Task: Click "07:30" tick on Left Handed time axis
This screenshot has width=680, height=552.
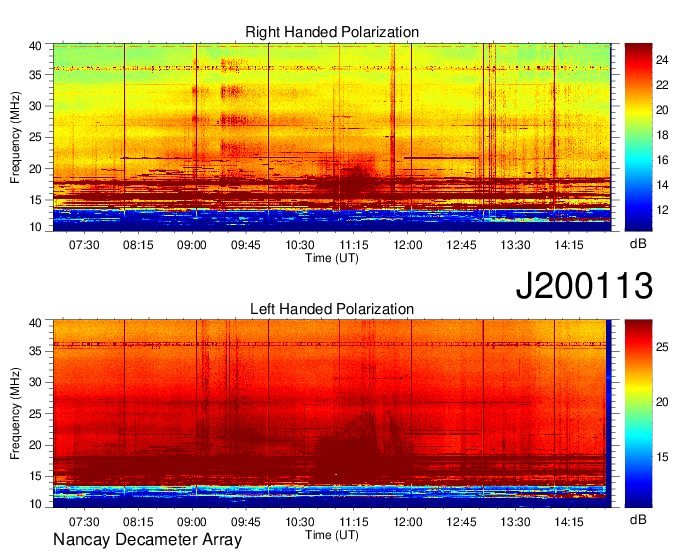Action: (84, 522)
